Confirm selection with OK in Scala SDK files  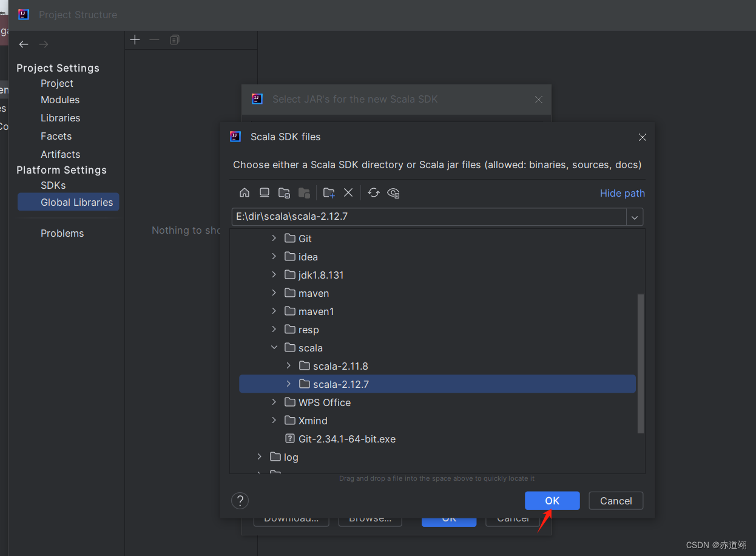point(552,501)
